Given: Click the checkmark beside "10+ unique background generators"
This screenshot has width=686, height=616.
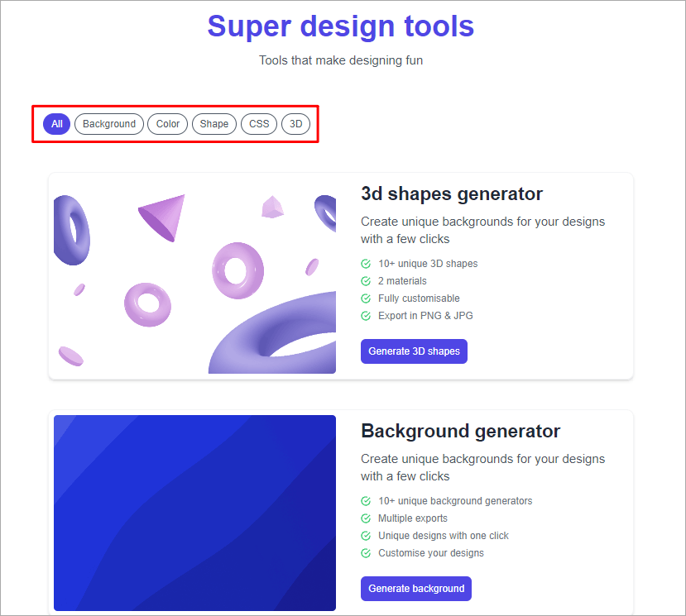Looking at the screenshot, I should pos(365,500).
